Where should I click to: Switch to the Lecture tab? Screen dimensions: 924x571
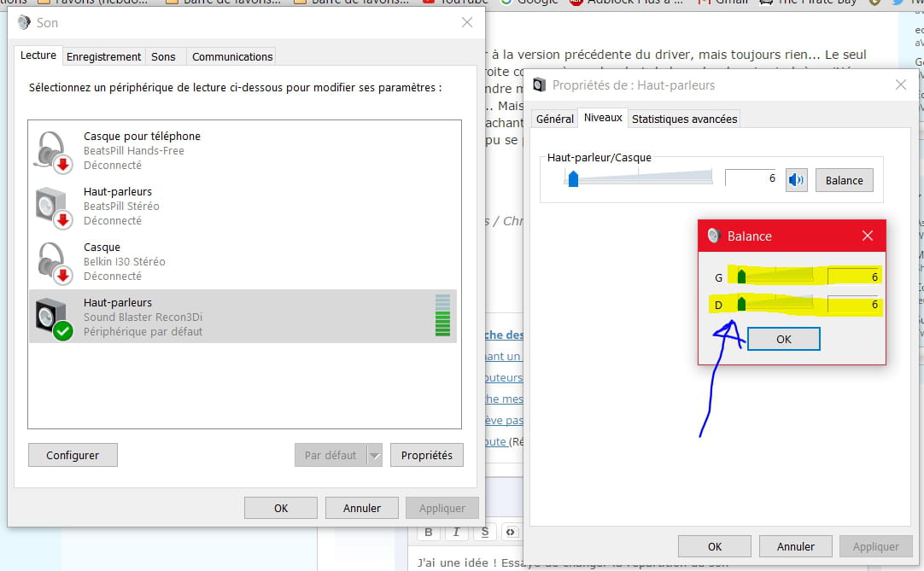[x=38, y=55]
